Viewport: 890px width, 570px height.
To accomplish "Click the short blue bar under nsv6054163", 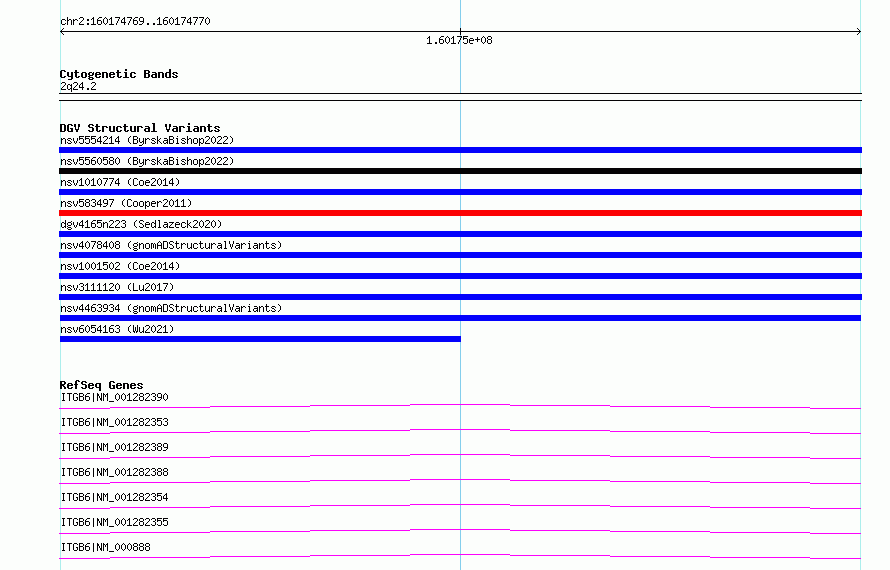I will click(x=260, y=339).
